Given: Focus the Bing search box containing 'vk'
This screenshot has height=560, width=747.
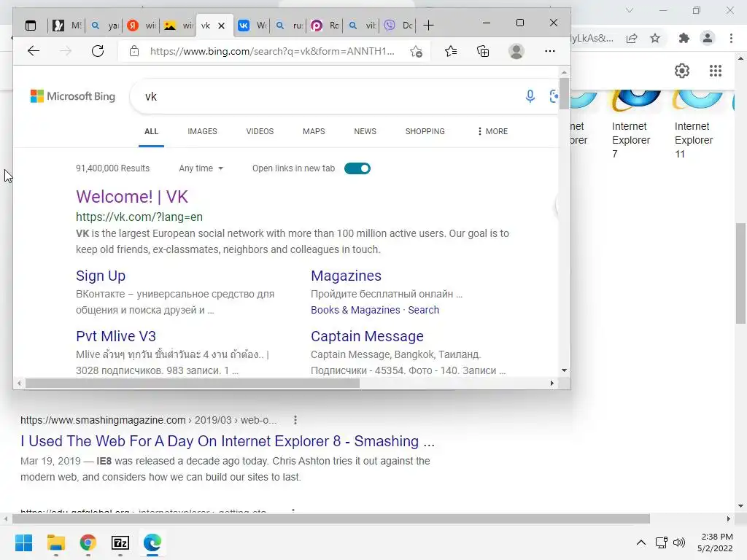Looking at the screenshot, I should click(329, 97).
